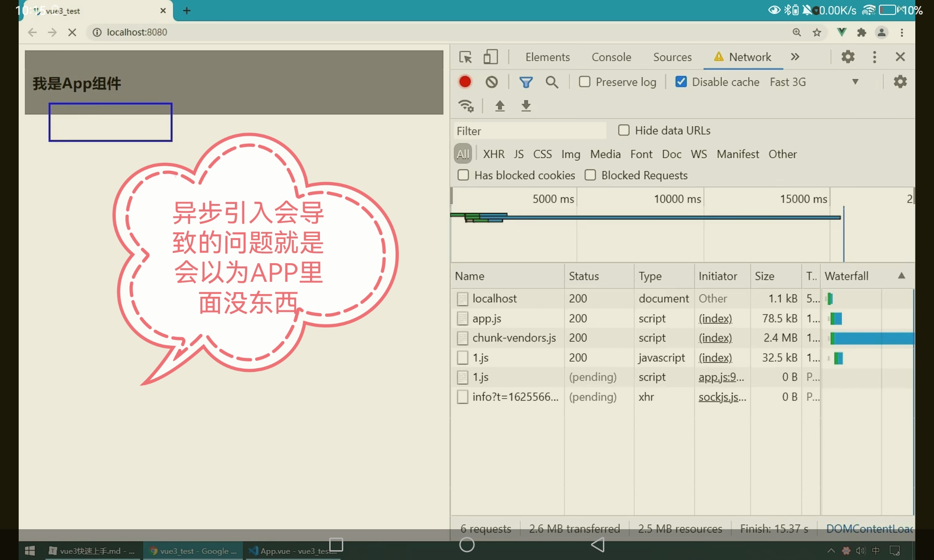
Task: Click the import HAR upload arrow
Action: point(500,106)
